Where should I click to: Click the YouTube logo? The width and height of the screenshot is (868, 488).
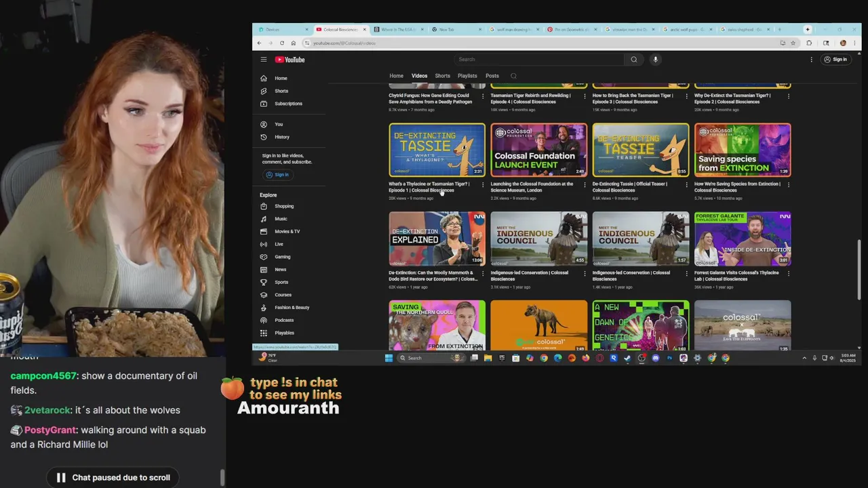pyautogui.click(x=290, y=60)
